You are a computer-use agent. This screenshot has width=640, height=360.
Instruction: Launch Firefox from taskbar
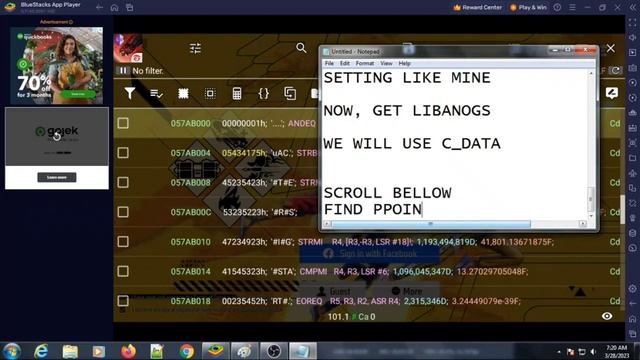pyautogui.click(x=128, y=351)
